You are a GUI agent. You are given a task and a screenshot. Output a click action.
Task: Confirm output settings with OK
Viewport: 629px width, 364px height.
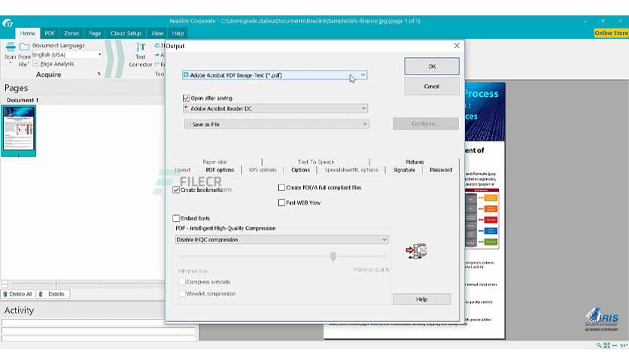[x=432, y=66]
